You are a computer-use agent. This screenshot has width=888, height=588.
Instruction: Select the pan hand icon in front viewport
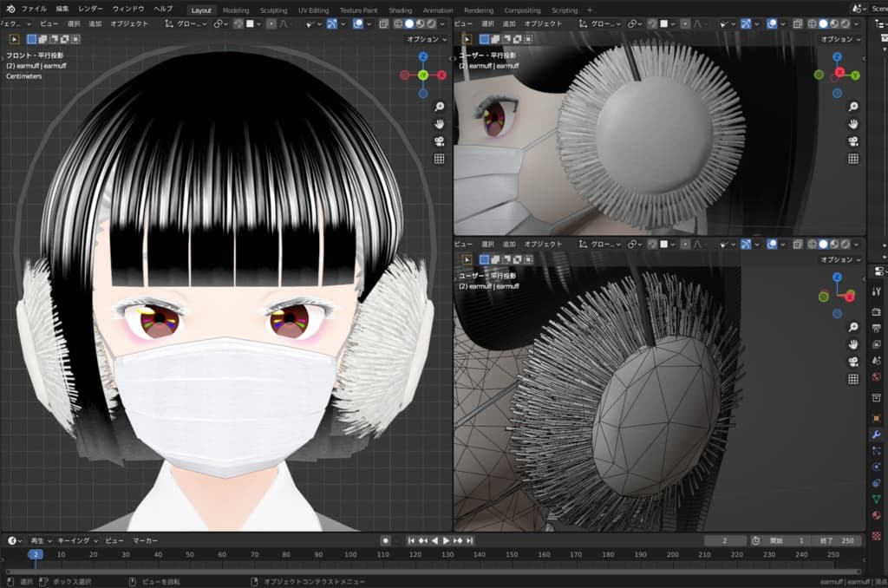pos(440,124)
